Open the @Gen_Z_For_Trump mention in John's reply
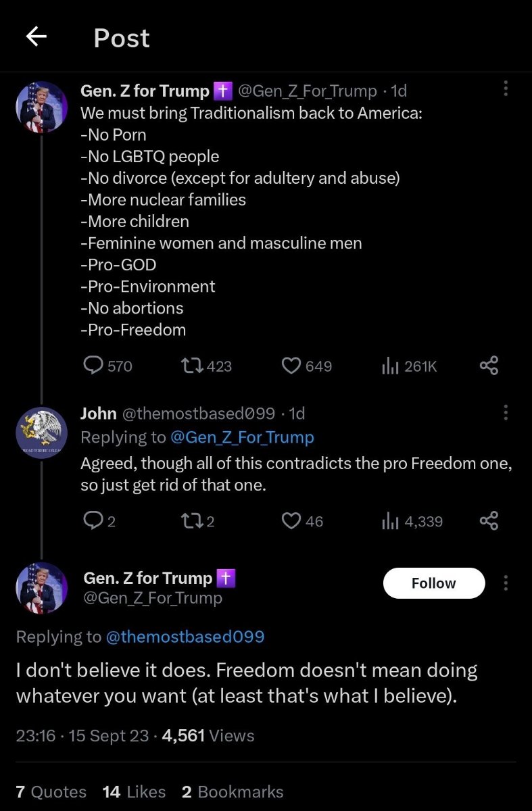This screenshot has height=811, width=532. pos(242,437)
